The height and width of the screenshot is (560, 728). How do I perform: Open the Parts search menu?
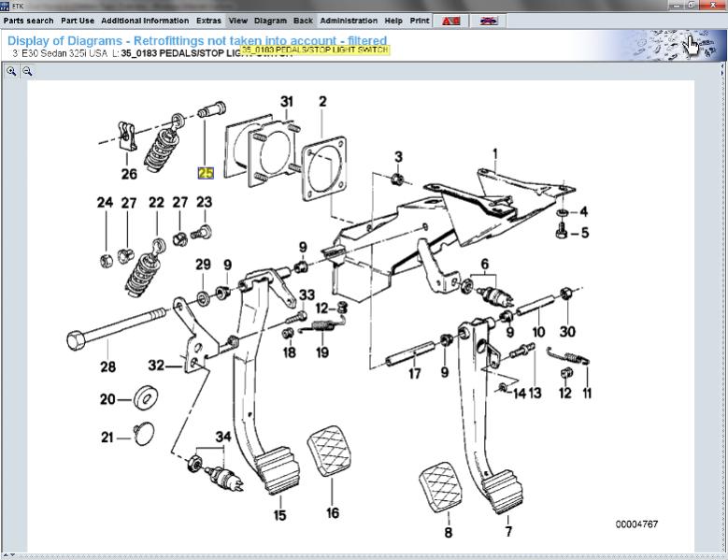click(28, 21)
